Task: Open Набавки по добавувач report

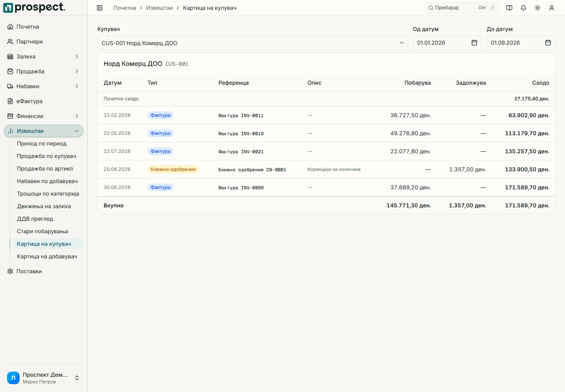Action: pos(48,181)
